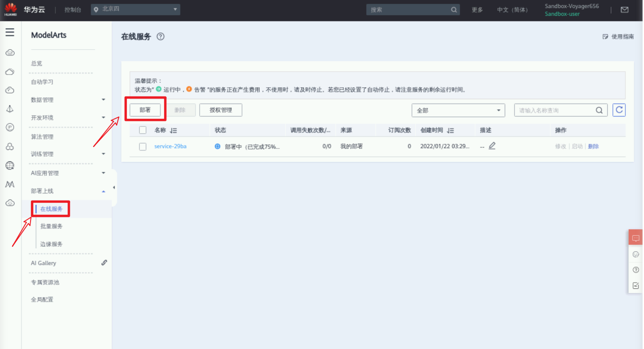The width and height of the screenshot is (644, 349).
Task: Open the IP icon service in left rail
Action: [x=10, y=127]
